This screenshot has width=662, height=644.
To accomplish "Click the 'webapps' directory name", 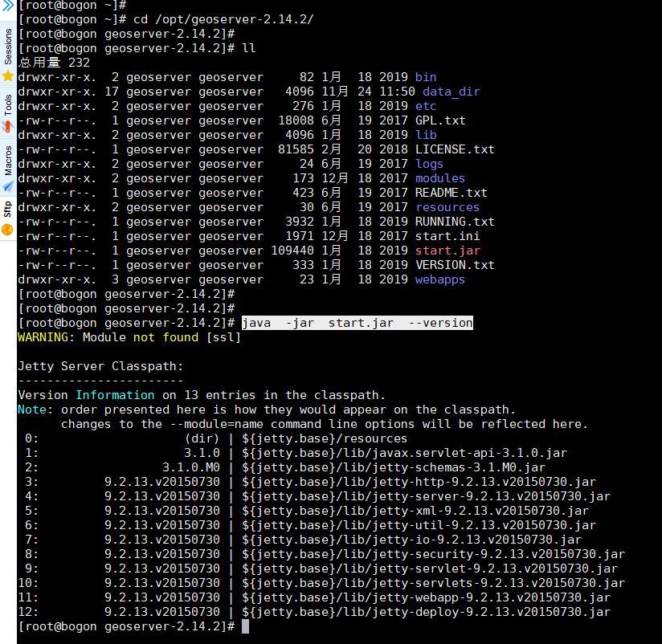I will [440, 279].
